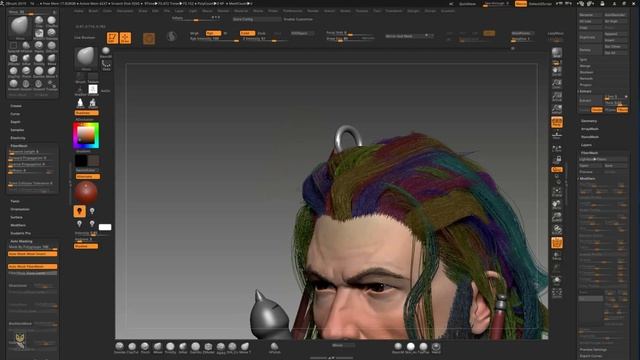This screenshot has width=640, height=360.
Task: Toggle Draw mode button
Action: pyautogui.click(x=125, y=38)
